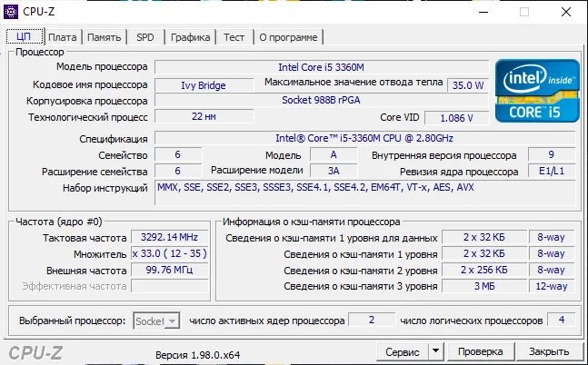This screenshot has width=588, height=365.
Task: Click the active cores value 2
Action: (x=372, y=320)
